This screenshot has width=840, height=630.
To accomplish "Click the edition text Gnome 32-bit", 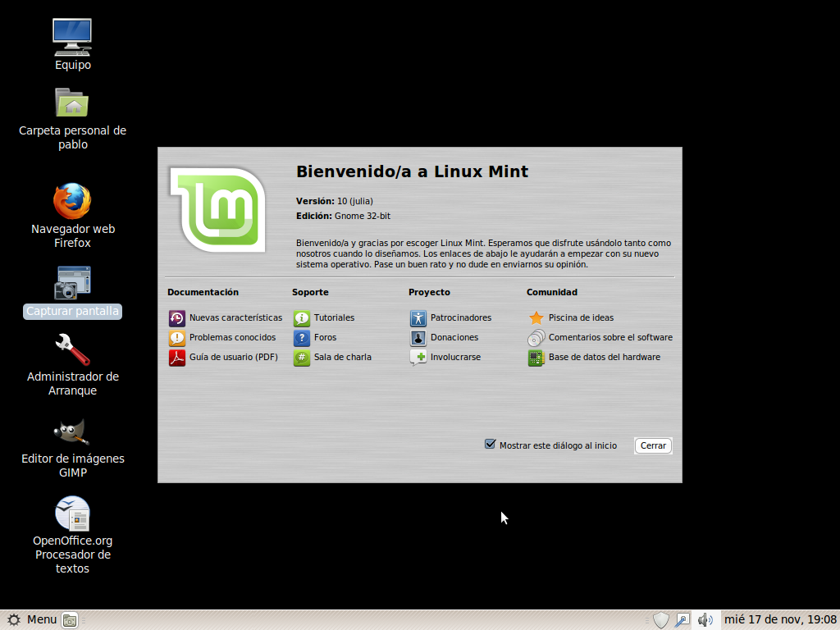I will [x=362, y=216].
